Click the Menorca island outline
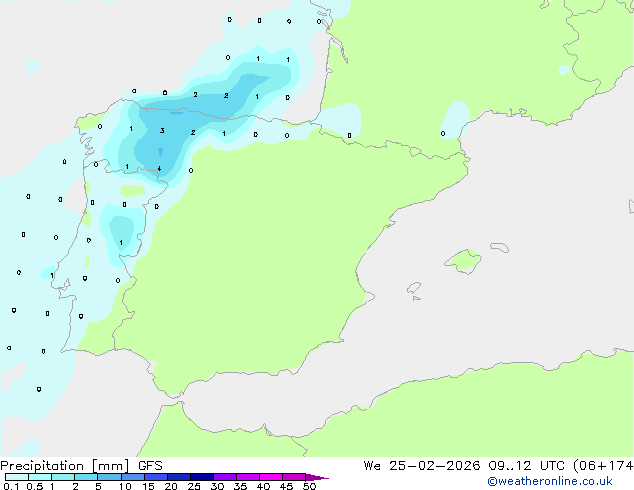Screen dimensions: 634x490 (x=500, y=247)
